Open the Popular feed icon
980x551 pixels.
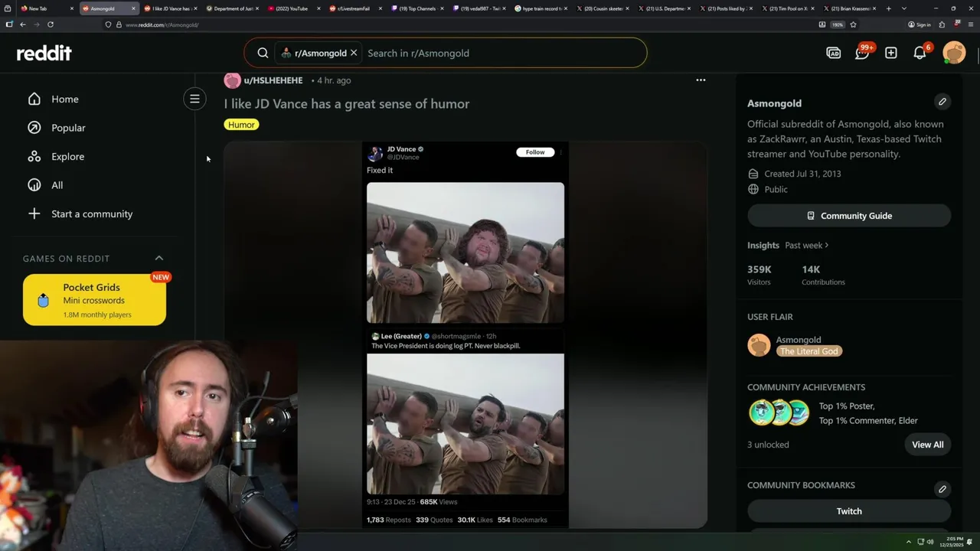(34, 128)
